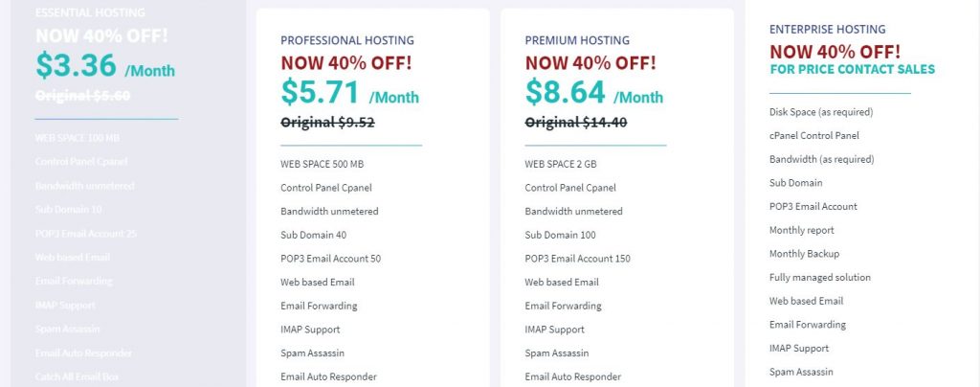The width and height of the screenshot is (980, 387).
Task: Click the $8.64 per month price
Action: pyautogui.click(x=593, y=93)
